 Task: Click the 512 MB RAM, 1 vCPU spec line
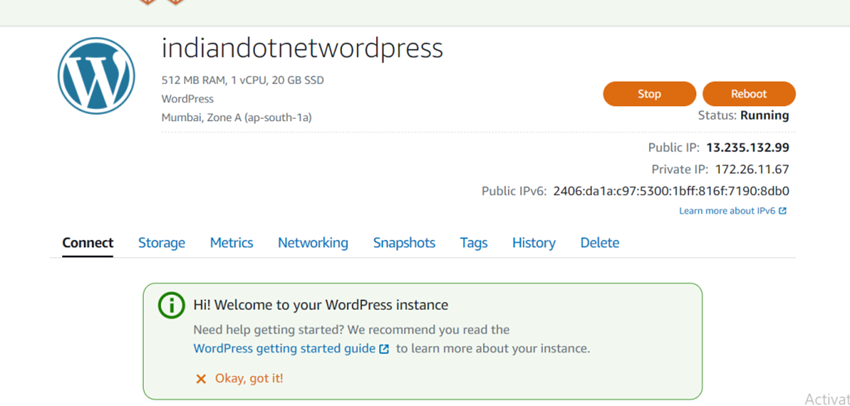pos(242,81)
